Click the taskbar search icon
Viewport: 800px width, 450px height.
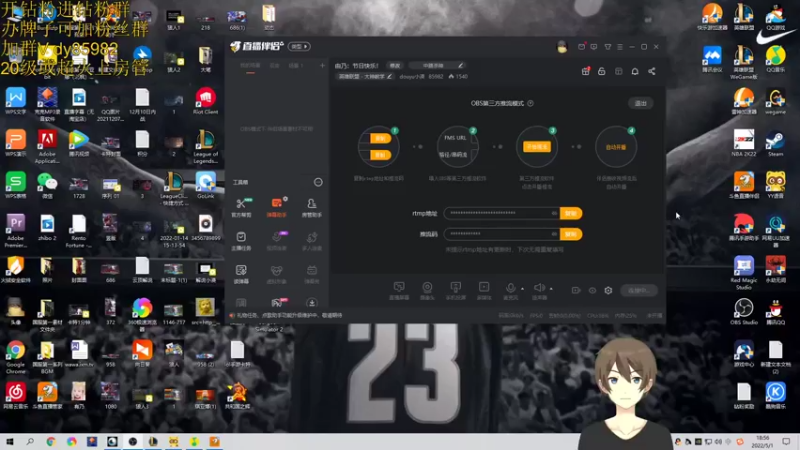click(30, 441)
